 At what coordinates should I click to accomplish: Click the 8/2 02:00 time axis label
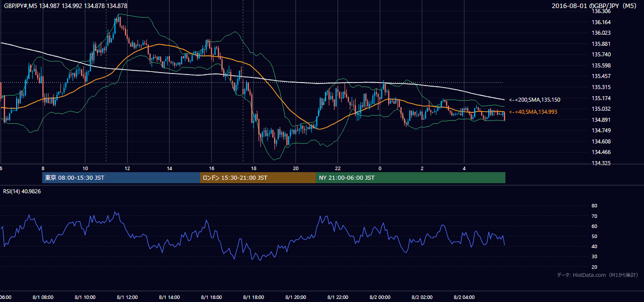click(422, 297)
